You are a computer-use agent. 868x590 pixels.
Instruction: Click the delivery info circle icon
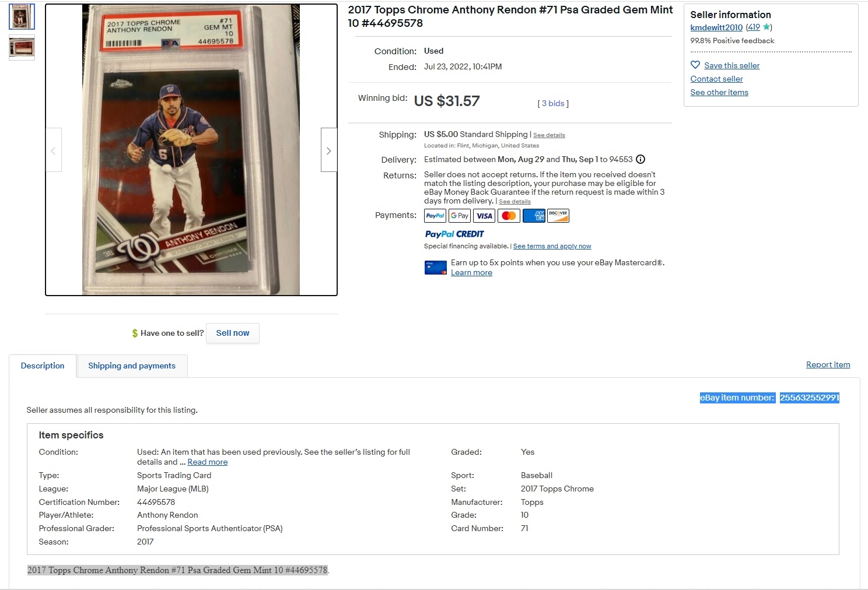pos(640,159)
